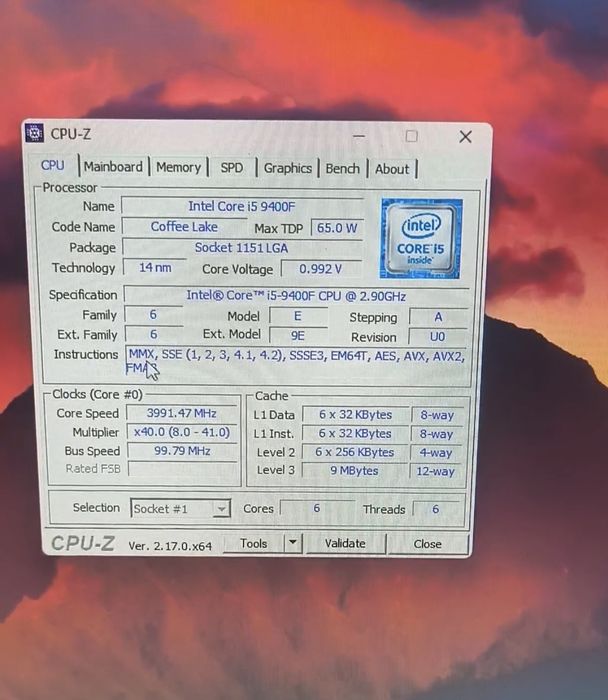Click the L1 Inst. value 6 x 32 KBytes
This screenshot has width=608, height=700.
355,433
